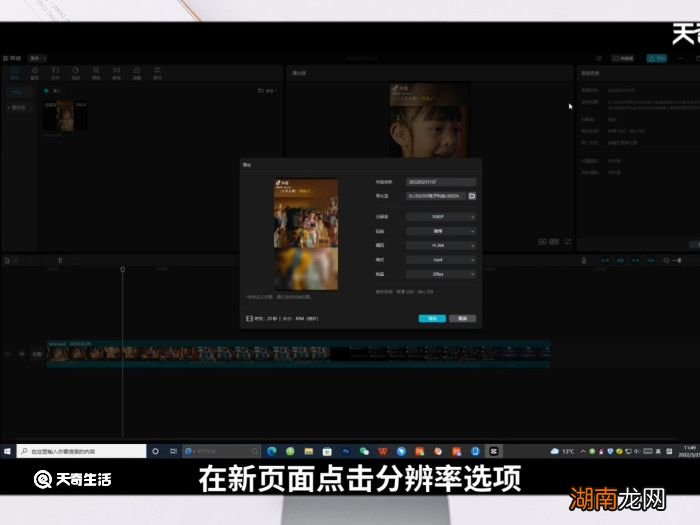Screen dimensions: 700x525
Task: Click the weather widget showing 13°C
Action: pyautogui.click(x=562, y=451)
